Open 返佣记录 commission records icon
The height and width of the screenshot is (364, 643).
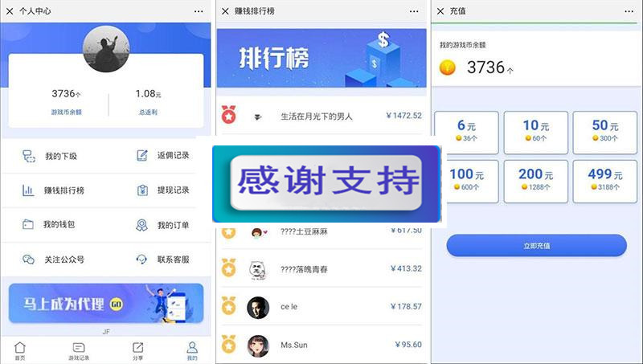[x=142, y=156]
